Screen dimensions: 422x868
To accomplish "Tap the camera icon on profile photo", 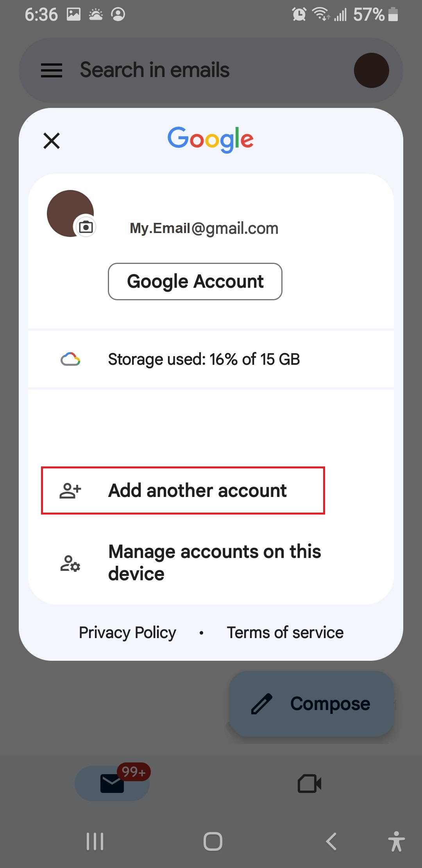I will click(x=86, y=227).
